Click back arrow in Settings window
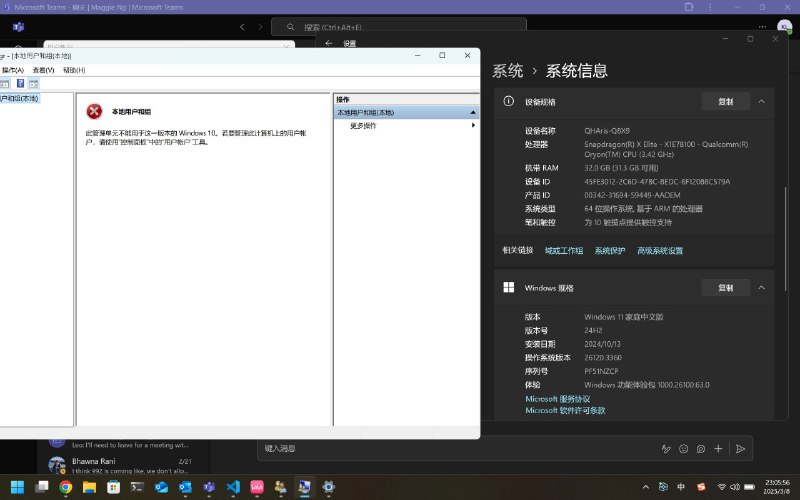 (x=329, y=43)
